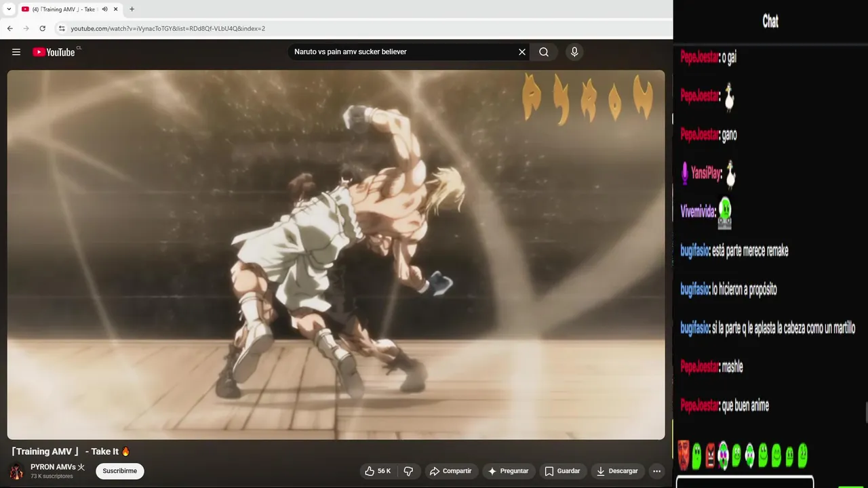Go forward in browser history
Screen dimensions: 868x488
point(26,28)
